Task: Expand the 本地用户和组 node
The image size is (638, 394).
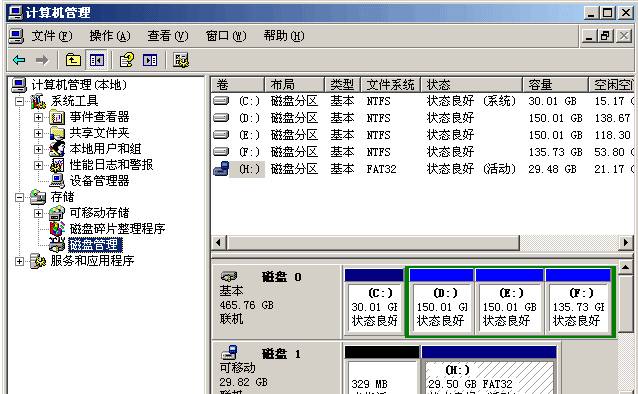Action: (x=38, y=149)
